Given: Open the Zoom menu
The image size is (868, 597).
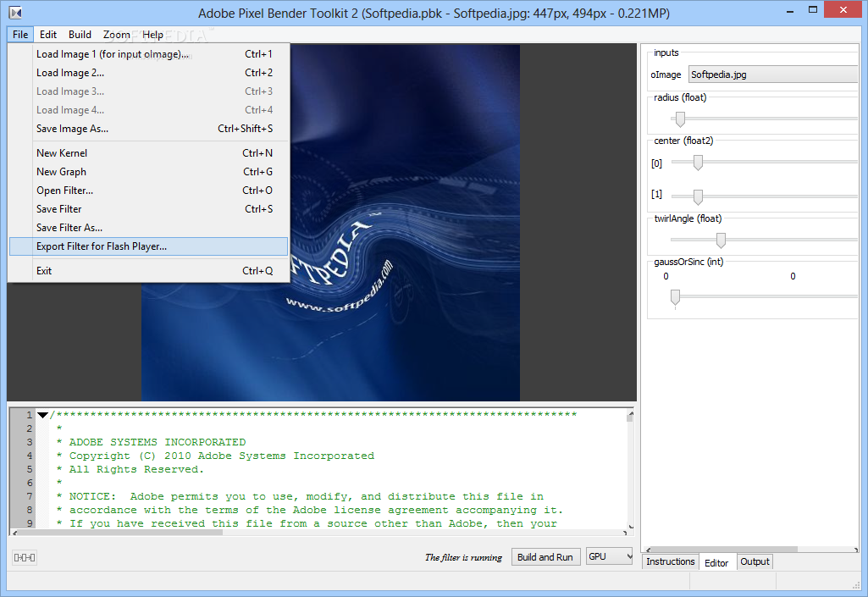Looking at the screenshot, I should 116,35.
